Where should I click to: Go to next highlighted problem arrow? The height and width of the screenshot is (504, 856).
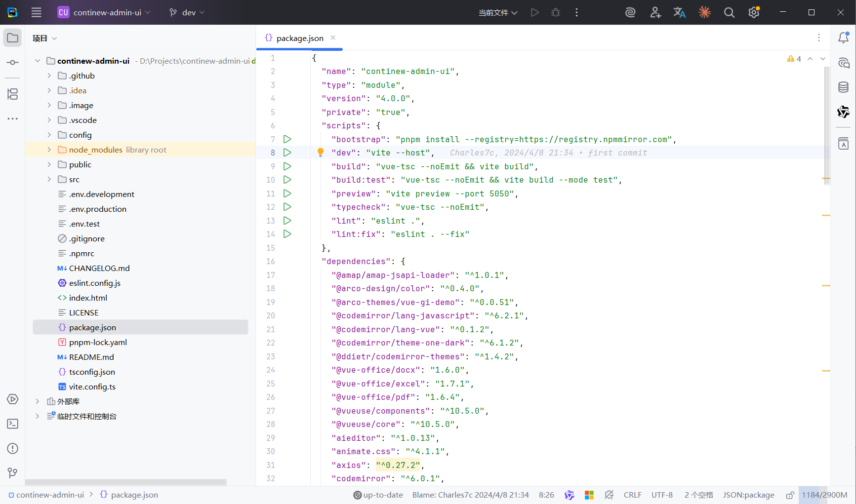823,59
